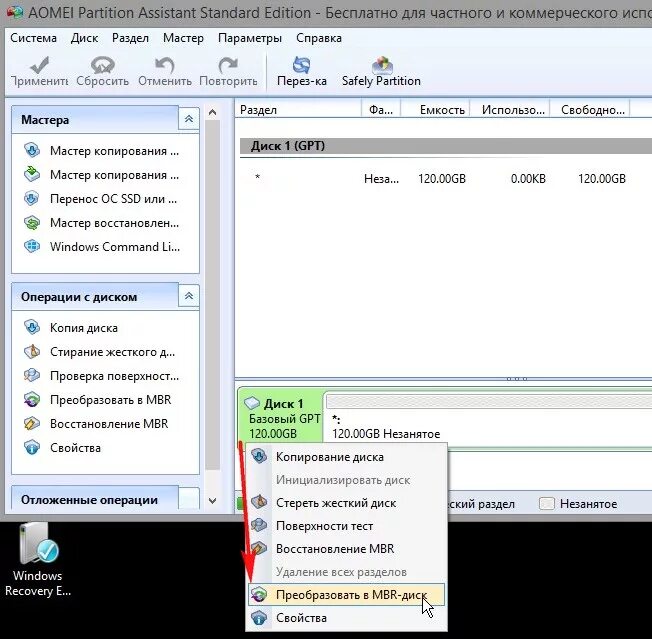Click the Проверка поверхност... icon
This screenshot has height=639, width=652.
32,376
